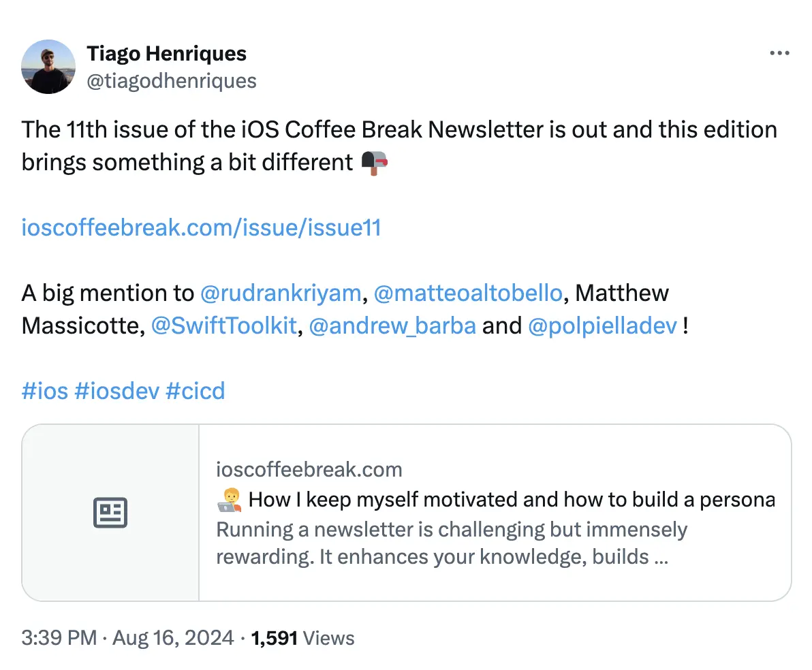This screenshot has width=812, height=670.
Task: Click Tiago Henriques' profile avatar
Action: [x=48, y=67]
